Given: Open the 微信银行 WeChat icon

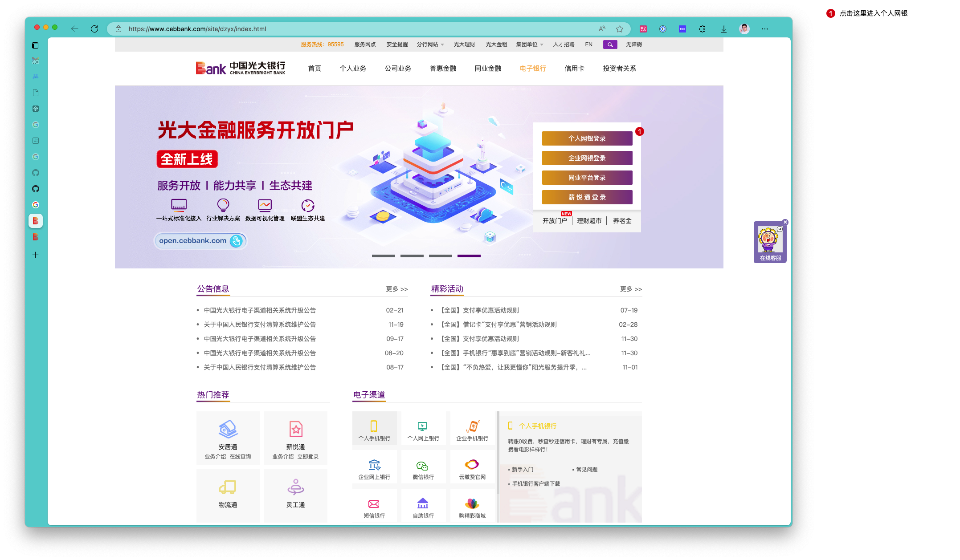Looking at the screenshot, I should pos(422,466).
